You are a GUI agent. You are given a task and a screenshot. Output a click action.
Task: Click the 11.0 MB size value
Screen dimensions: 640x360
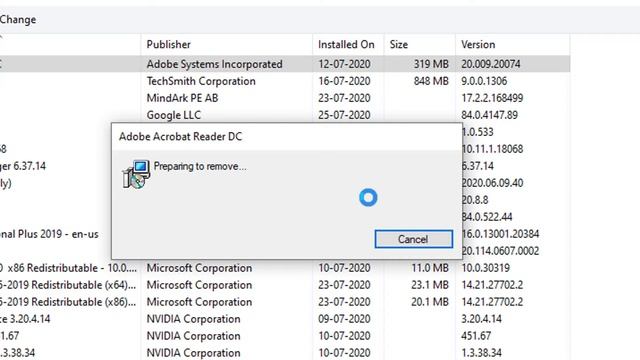430,268
